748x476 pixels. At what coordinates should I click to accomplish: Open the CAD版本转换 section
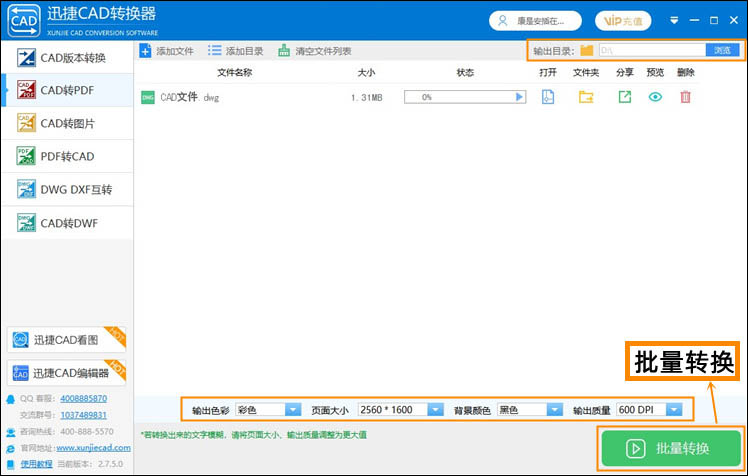[67, 58]
